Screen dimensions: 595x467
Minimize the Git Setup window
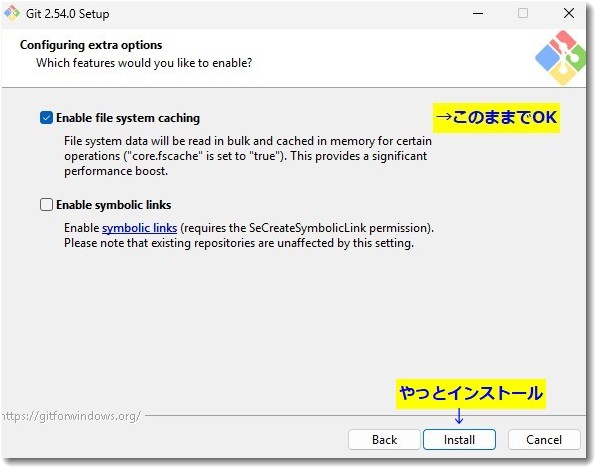click(478, 13)
